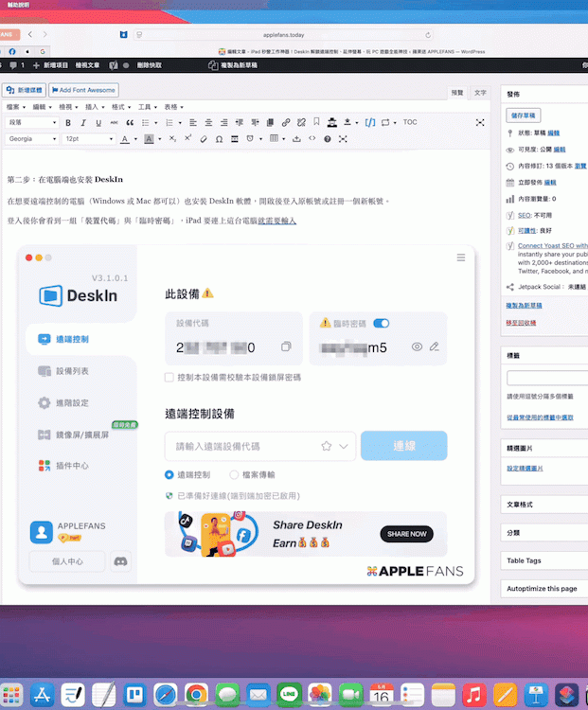
Task: Open the 格式 menu in the editor
Action: click(x=121, y=107)
